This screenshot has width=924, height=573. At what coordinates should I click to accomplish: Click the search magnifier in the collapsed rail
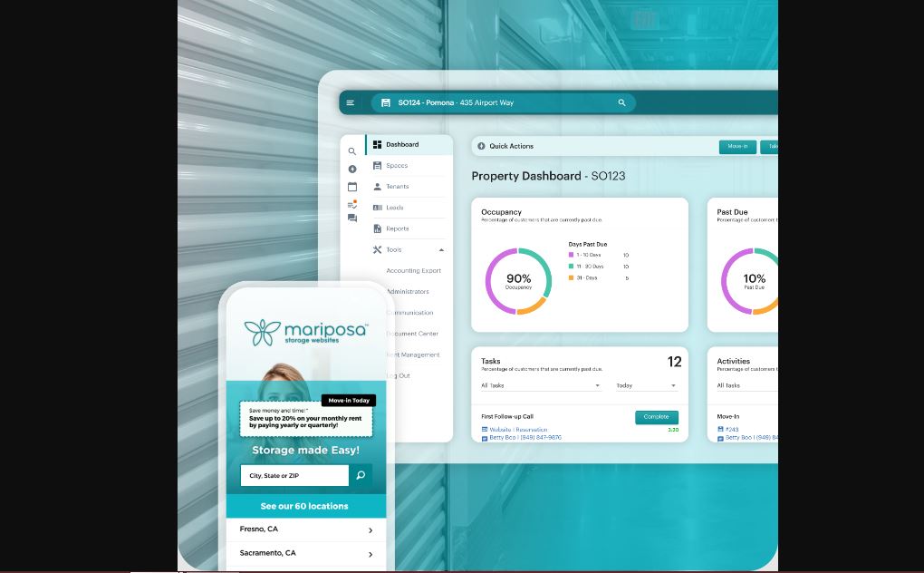click(351, 151)
